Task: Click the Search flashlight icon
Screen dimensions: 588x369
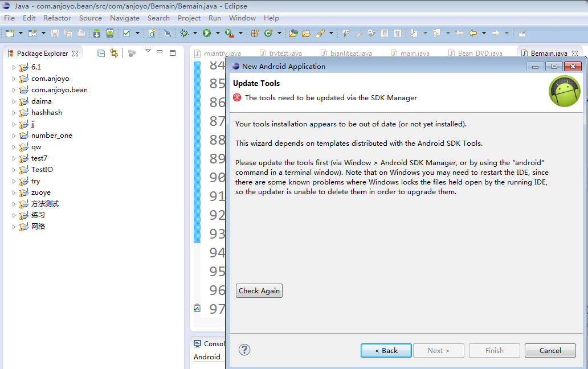Action: [320, 34]
